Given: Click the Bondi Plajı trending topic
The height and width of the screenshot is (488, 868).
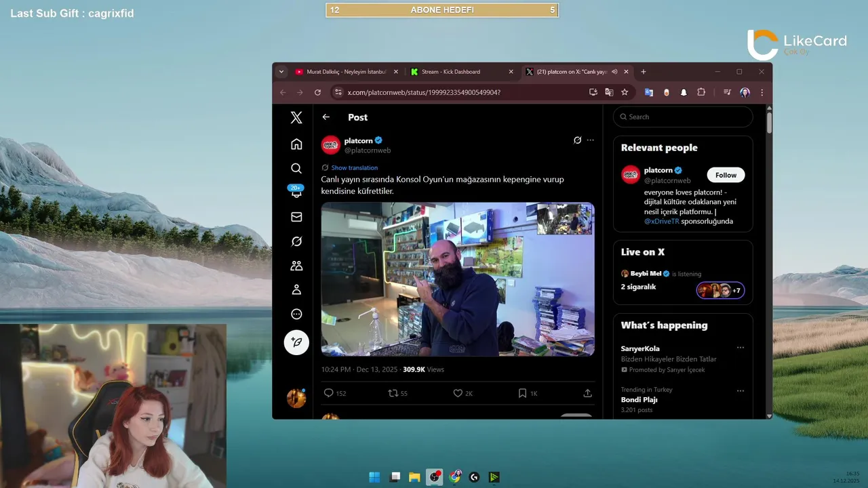Looking at the screenshot, I should [x=639, y=399].
